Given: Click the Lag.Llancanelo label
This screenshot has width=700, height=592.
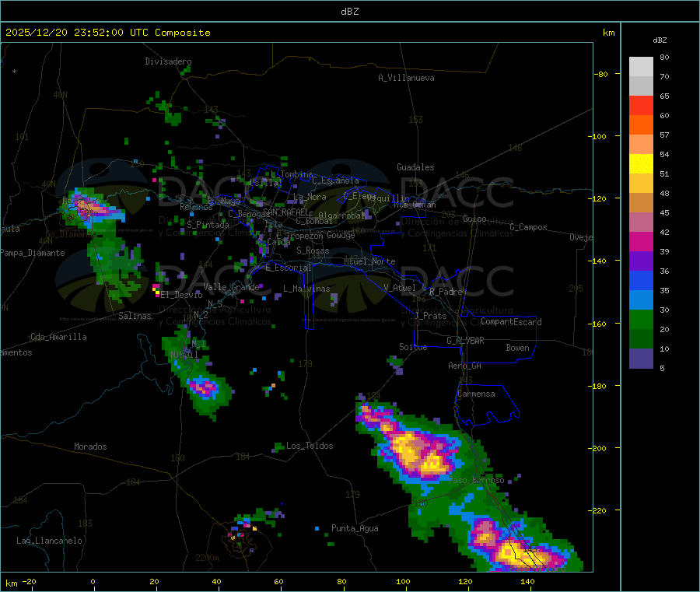Looking at the screenshot, I should coord(49,541).
